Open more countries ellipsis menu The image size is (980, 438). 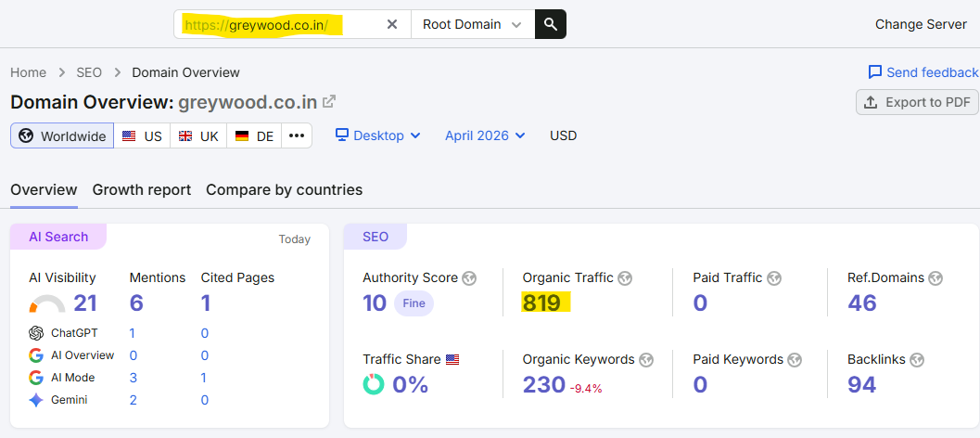click(x=297, y=135)
